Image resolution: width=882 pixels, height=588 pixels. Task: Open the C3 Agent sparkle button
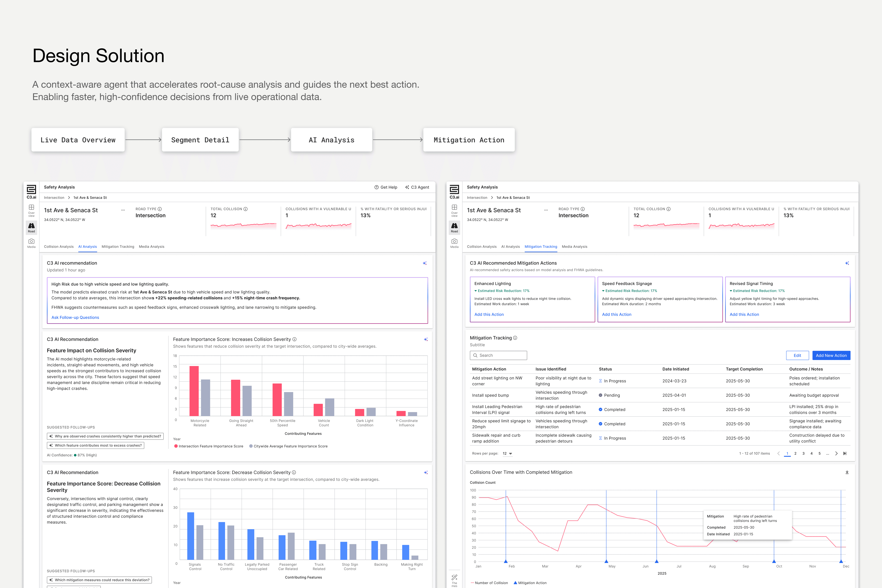point(417,187)
